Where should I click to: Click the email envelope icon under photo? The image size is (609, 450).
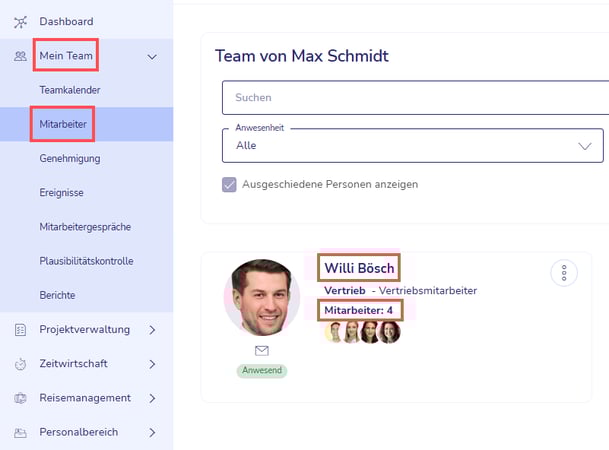(262, 350)
